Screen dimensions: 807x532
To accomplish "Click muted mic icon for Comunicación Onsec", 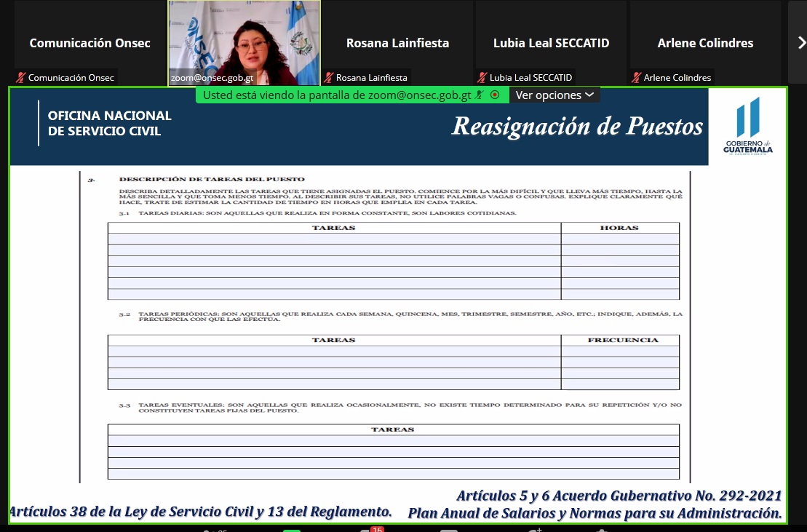I will click(x=20, y=78).
